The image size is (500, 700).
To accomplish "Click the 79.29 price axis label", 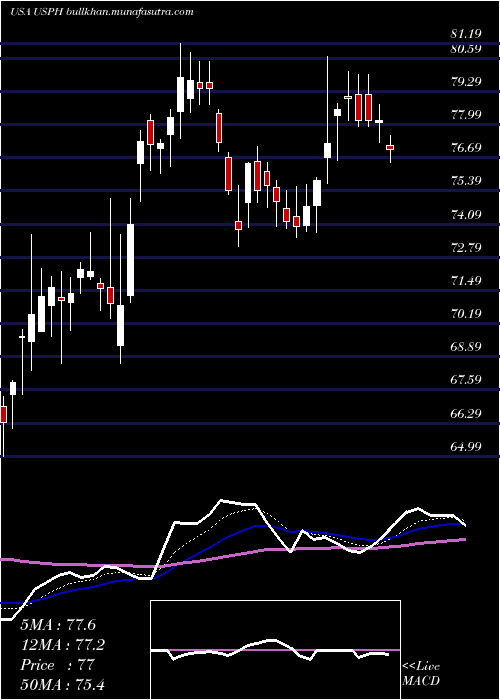I will (x=466, y=82).
